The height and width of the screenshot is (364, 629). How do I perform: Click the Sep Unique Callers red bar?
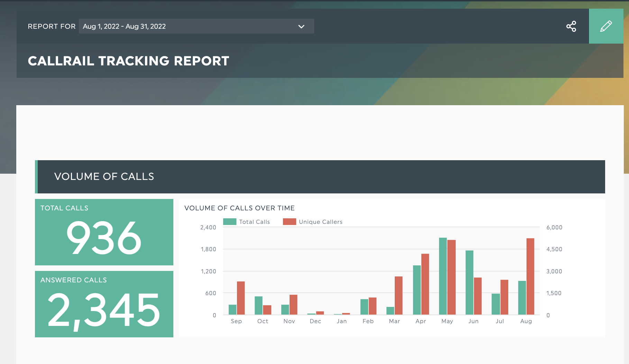(x=241, y=298)
